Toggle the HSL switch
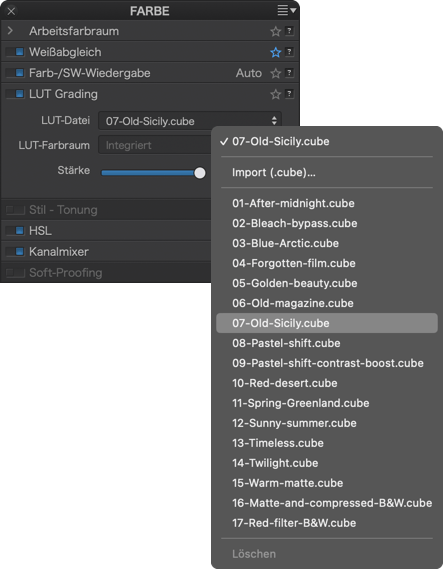The height and width of the screenshot is (569, 443). [15, 231]
